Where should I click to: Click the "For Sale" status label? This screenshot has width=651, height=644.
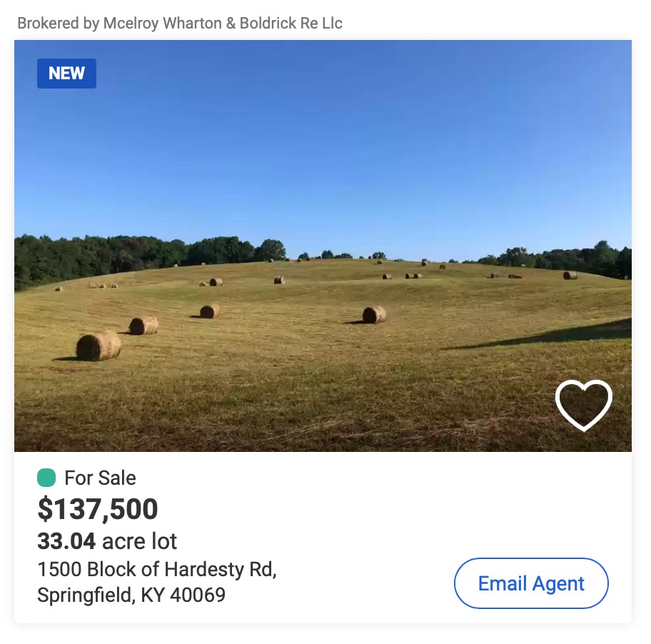(x=100, y=478)
